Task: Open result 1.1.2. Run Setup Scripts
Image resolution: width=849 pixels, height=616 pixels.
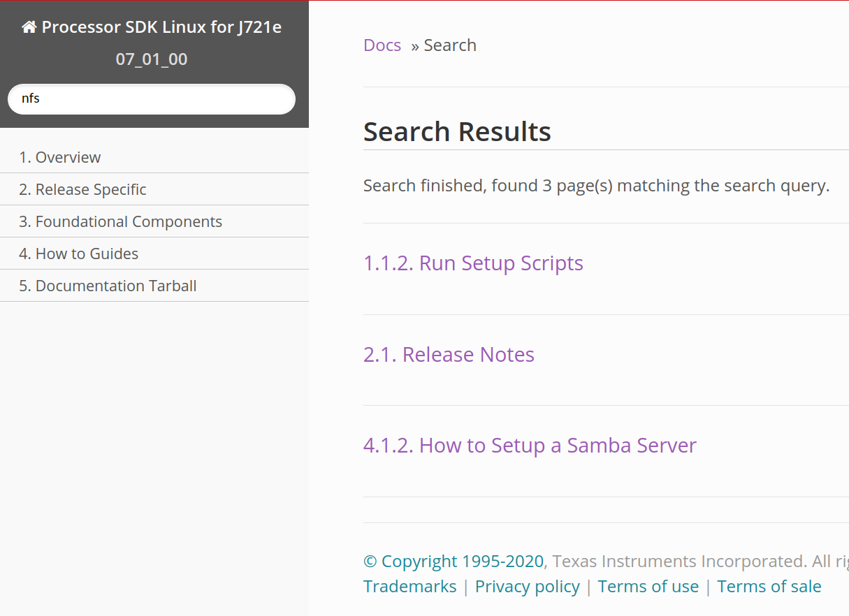Action: [473, 263]
